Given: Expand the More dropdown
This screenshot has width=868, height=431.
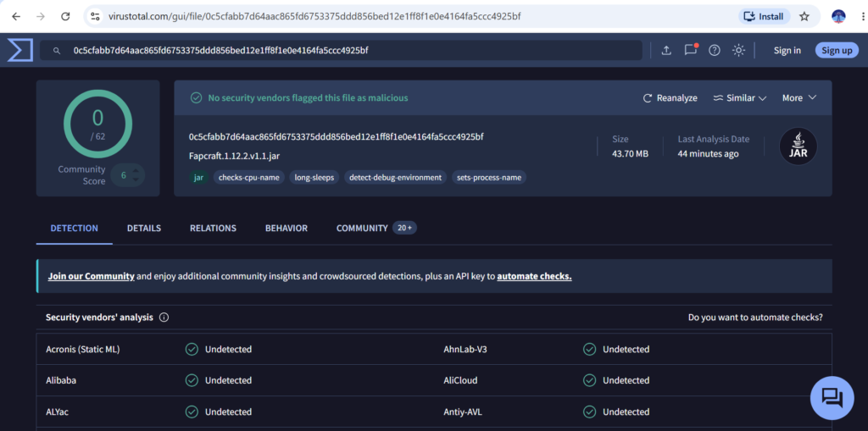Looking at the screenshot, I should click(799, 98).
